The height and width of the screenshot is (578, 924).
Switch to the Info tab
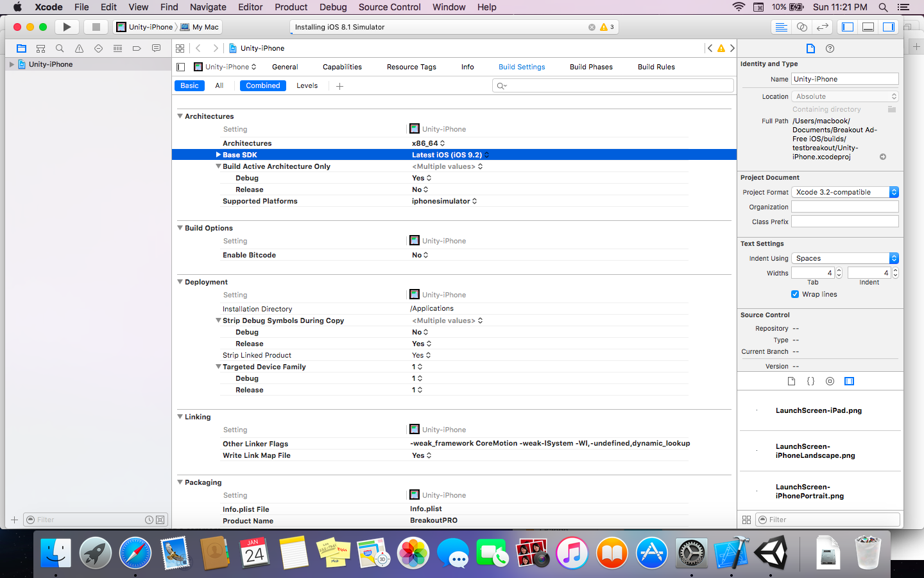tap(468, 67)
